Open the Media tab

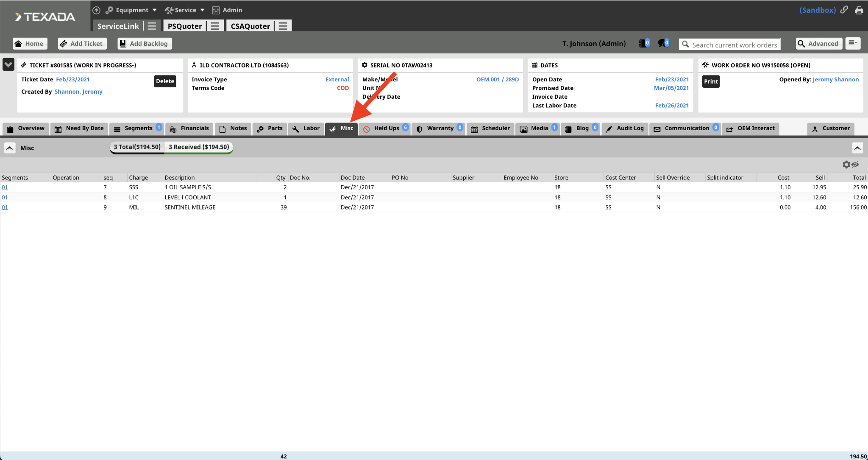point(538,128)
